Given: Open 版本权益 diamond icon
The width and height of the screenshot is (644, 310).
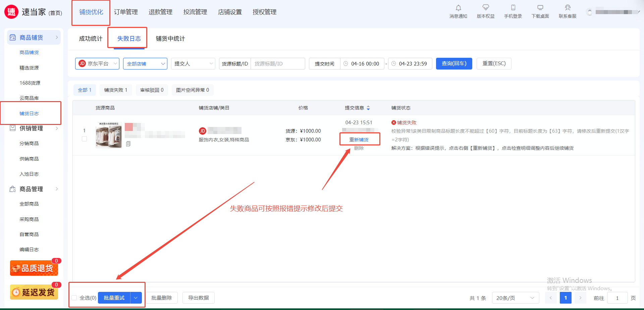Looking at the screenshot, I should click(485, 8).
